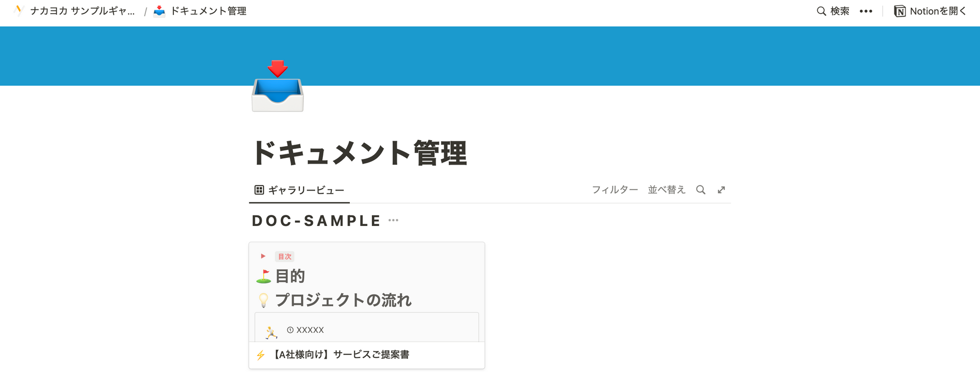Expand the 目次 toggle triangle in the card
The width and height of the screenshot is (980, 377).
click(x=263, y=256)
